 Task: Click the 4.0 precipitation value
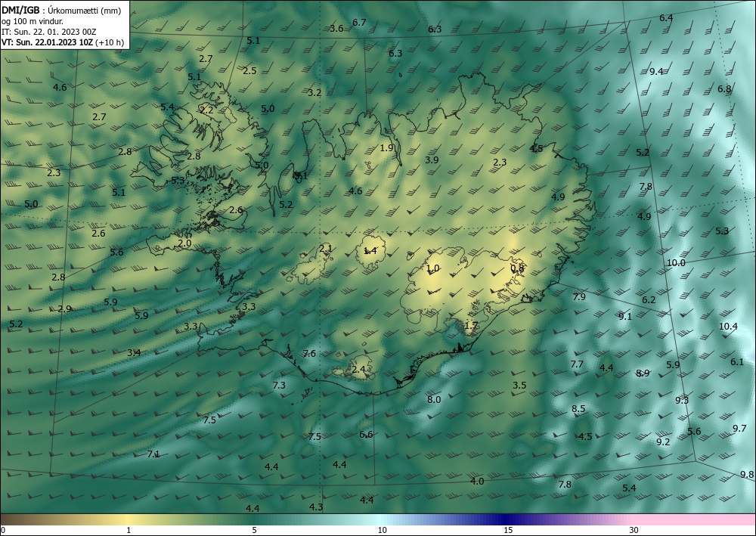477,481
